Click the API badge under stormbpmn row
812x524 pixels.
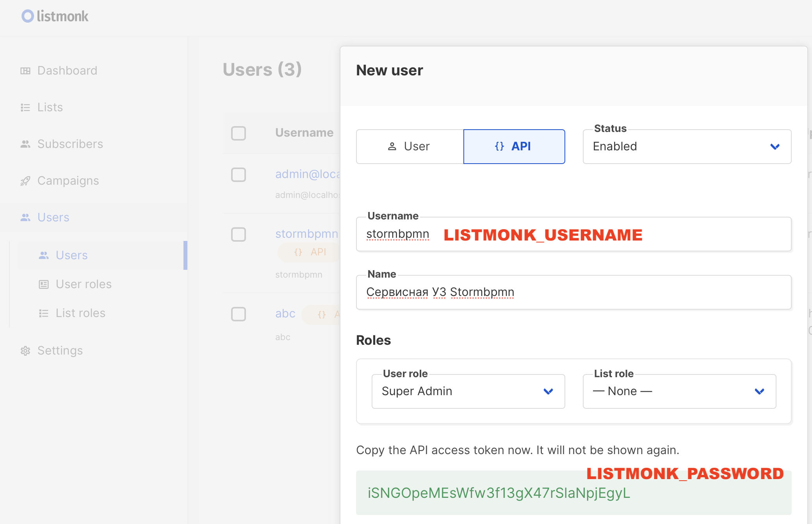click(x=310, y=252)
